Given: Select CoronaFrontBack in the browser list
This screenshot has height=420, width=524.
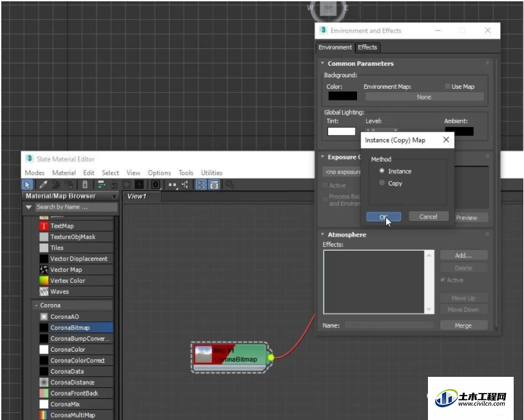Looking at the screenshot, I should click(x=76, y=394).
